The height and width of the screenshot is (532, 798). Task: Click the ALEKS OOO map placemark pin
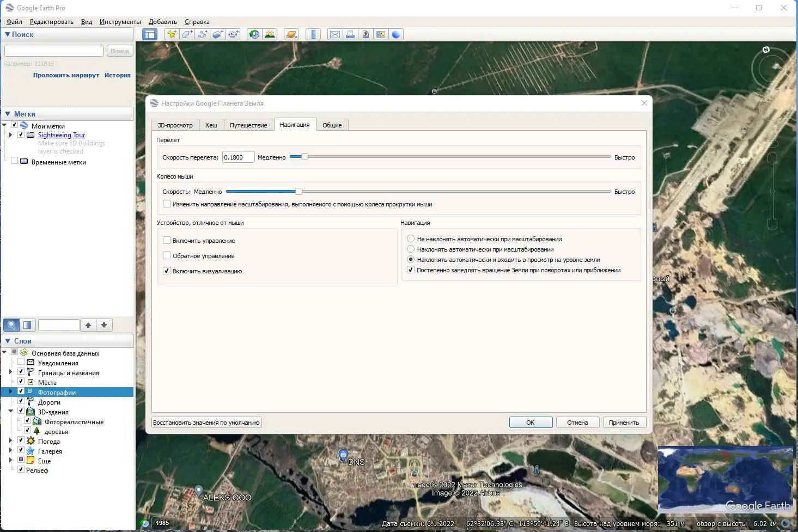pyautogui.click(x=199, y=490)
